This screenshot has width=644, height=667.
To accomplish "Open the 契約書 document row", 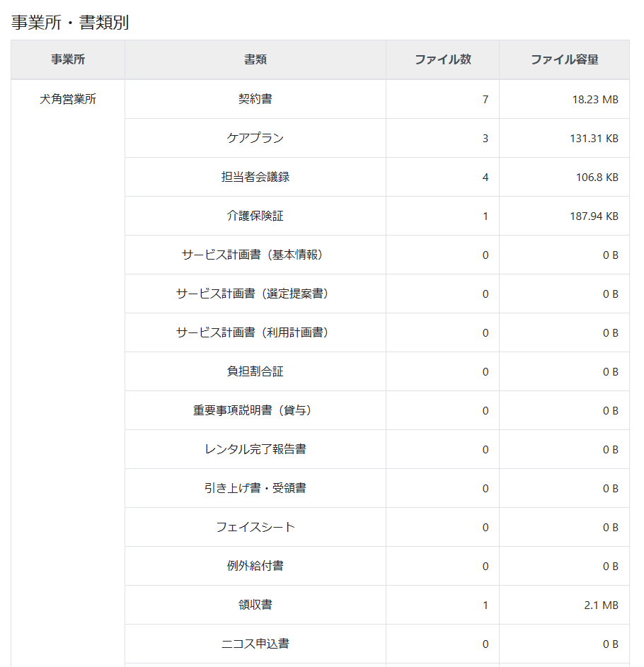I will [x=255, y=99].
